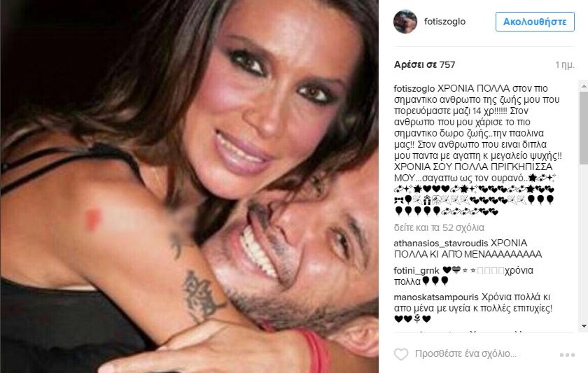Click the Αρέσει σε 757 likes count

click(424, 65)
